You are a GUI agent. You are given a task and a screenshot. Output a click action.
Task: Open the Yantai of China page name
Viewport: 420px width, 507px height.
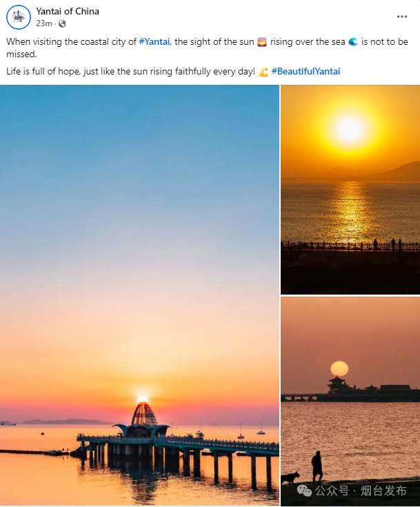pos(68,11)
